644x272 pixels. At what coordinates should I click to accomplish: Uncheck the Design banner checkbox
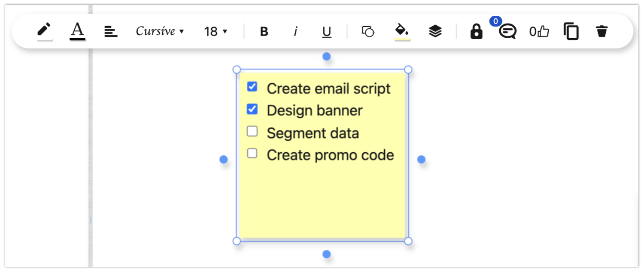pyautogui.click(x=252, y=109)
